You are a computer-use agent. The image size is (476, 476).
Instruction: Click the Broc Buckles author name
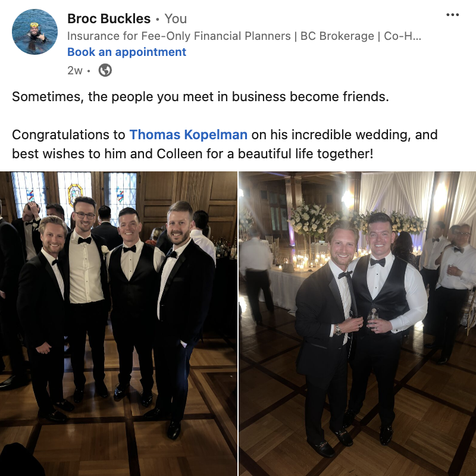click(109, 18)
